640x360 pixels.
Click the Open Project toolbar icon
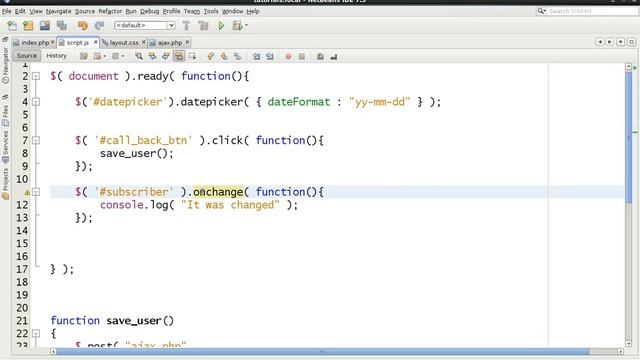(44, 26)
